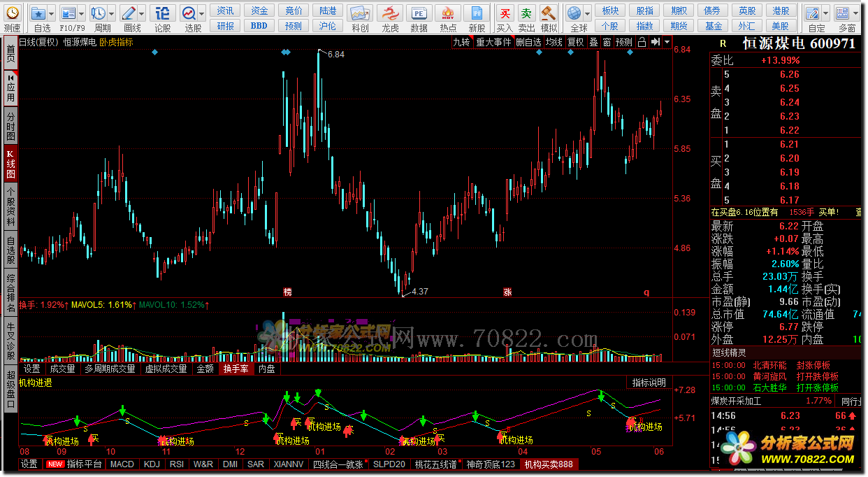This screenshot has width=868, height=477.
Task: Expand the 全球 dropdown arrow
Action: point(587,13)
